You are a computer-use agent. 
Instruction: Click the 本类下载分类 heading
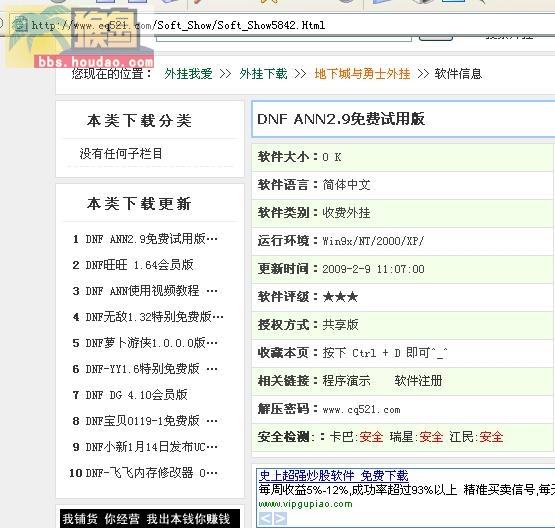click(x=139, y=121)
